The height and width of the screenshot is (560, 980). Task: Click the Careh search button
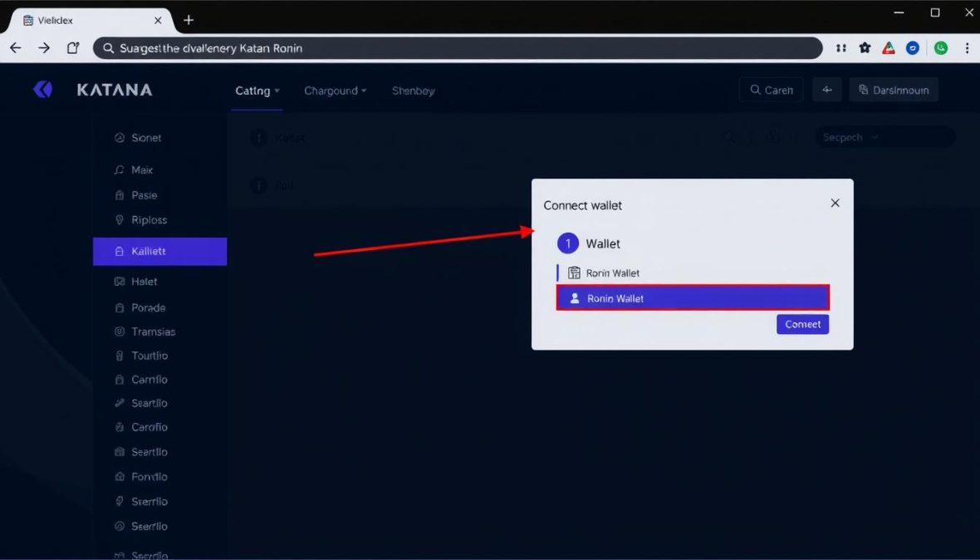772,90
